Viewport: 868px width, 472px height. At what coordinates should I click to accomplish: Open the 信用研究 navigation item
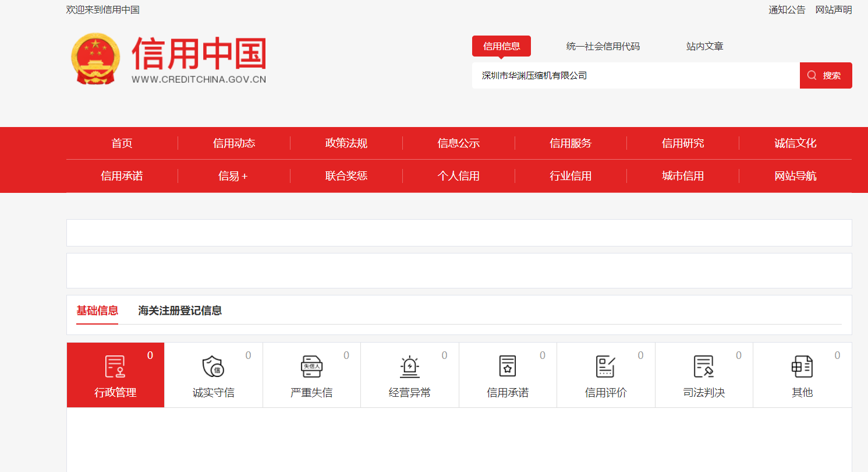pos(683,143)
